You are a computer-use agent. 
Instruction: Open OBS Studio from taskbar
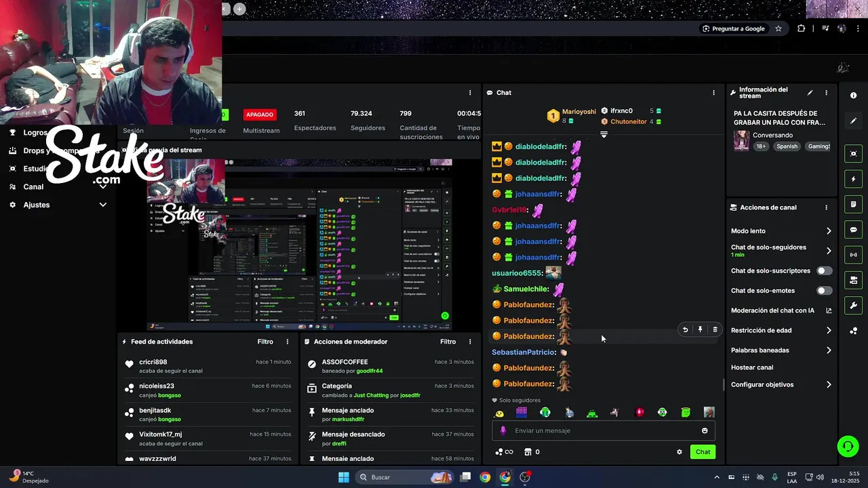525,477
